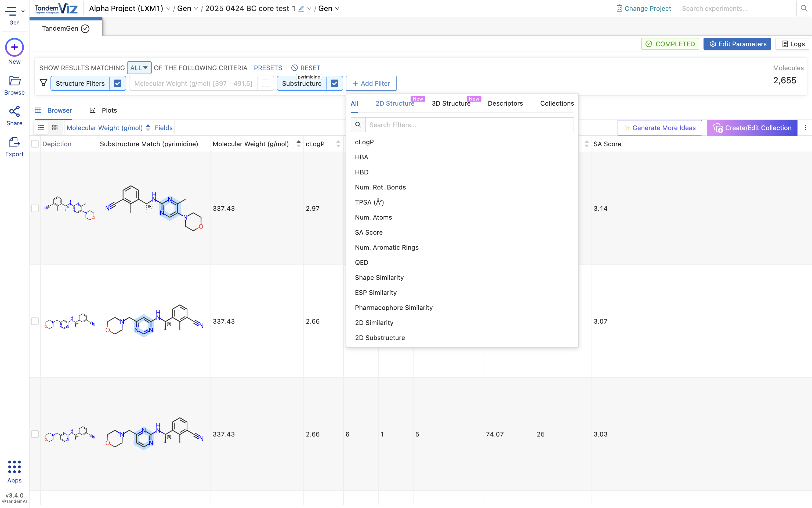Screen dimensions: 812x508
Task: Switch to Descriptors filter tab
Action: click(505, 103)
